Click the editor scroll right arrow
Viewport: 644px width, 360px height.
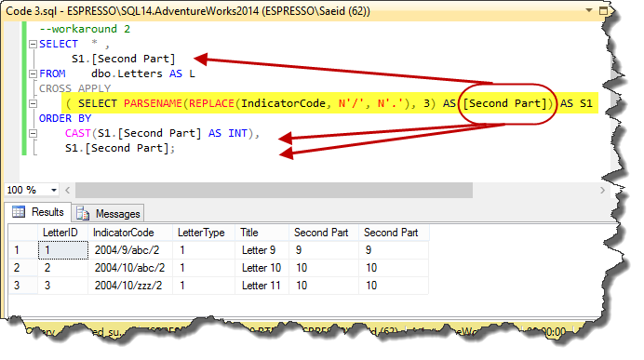click(602, 190)
